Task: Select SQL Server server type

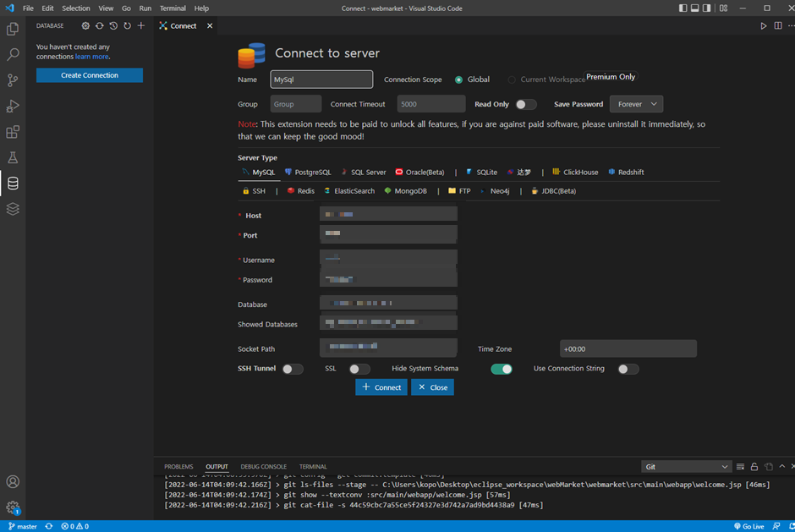Action: tap(364, 173)
